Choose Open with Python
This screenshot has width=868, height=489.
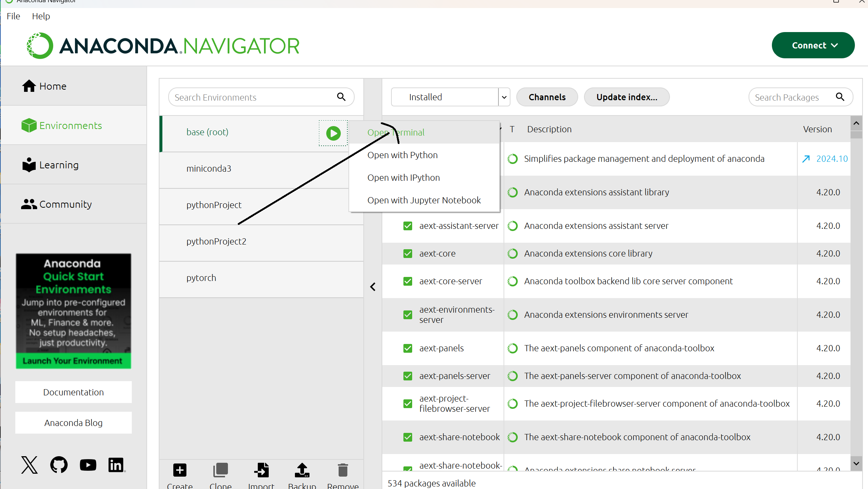pyautogui.click(x=424, y=155)
